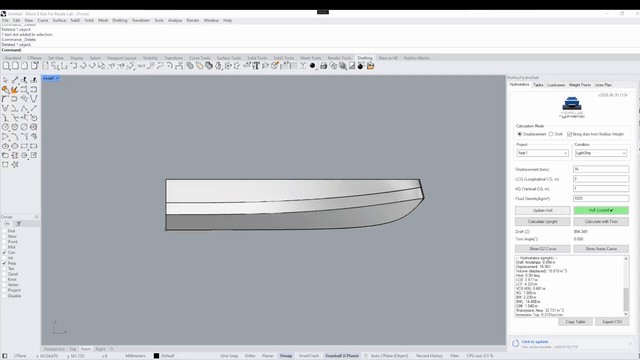
Task: Switch to the Perspective viewport tab
Action: [54, 349]
